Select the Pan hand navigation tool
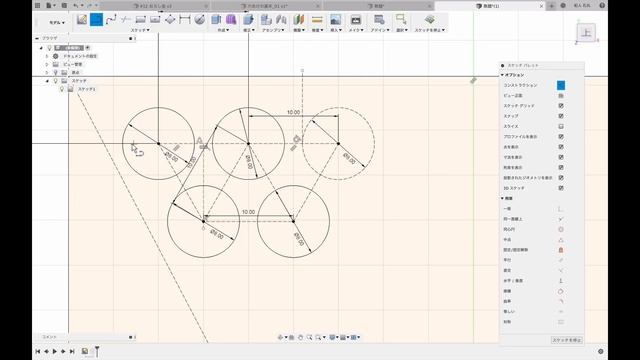The width and height of the screenshot is (640, 360). click(300, 337)
